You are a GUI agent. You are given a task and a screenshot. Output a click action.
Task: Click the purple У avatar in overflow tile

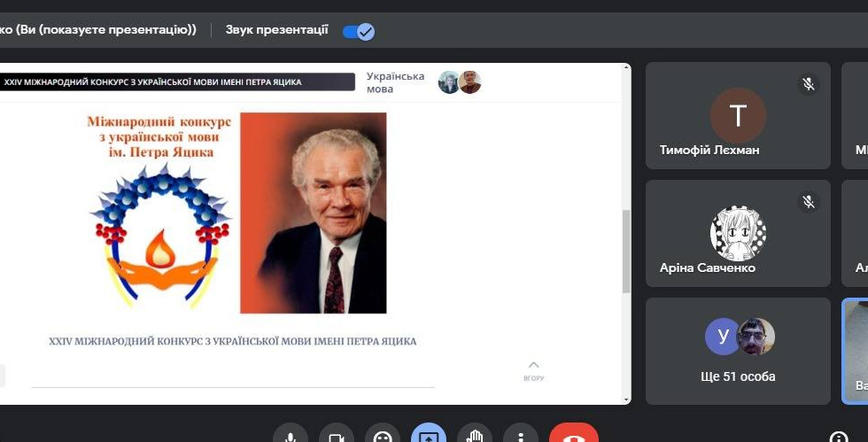(723, 337)
